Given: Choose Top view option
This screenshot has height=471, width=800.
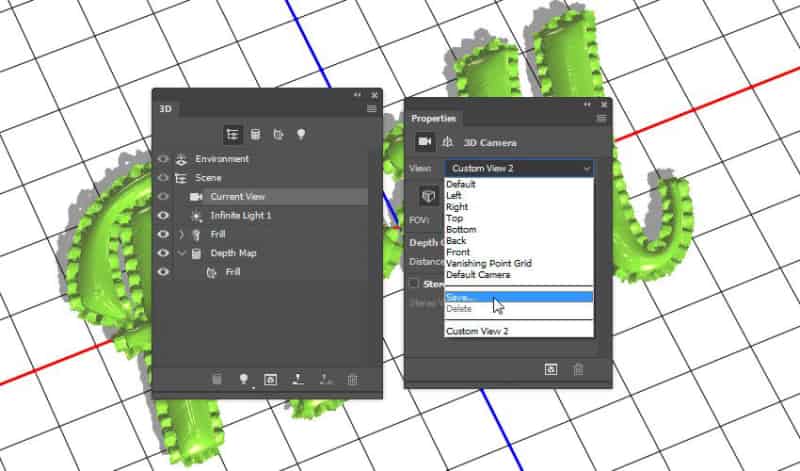Looking at the screenshot, I should 519,218.
